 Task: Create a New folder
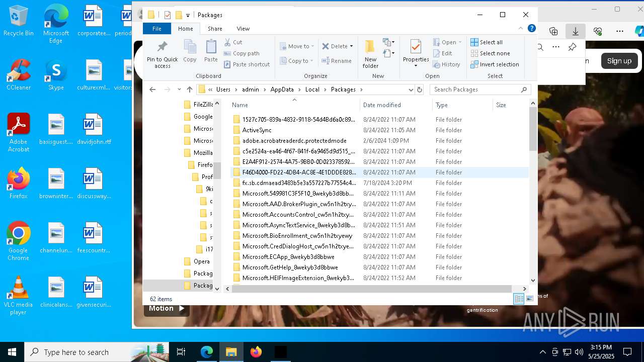pos(370,53)
